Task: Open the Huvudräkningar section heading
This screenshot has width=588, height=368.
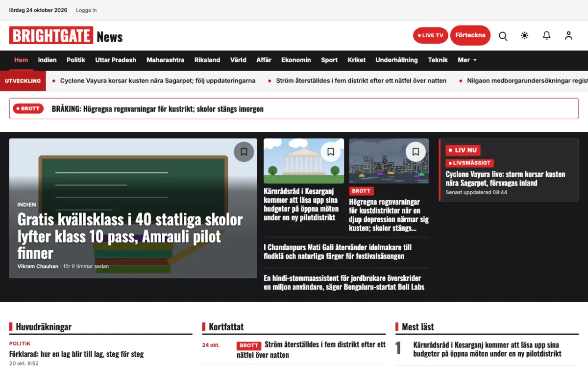Action: pyautogui.click(x=44, y=327)
